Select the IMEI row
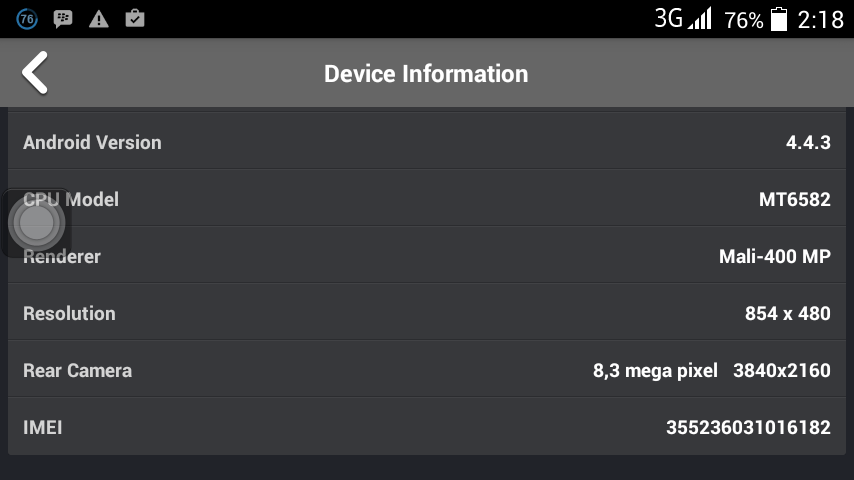854x480 pixels. pyautogui.click(x=426, y=427)
